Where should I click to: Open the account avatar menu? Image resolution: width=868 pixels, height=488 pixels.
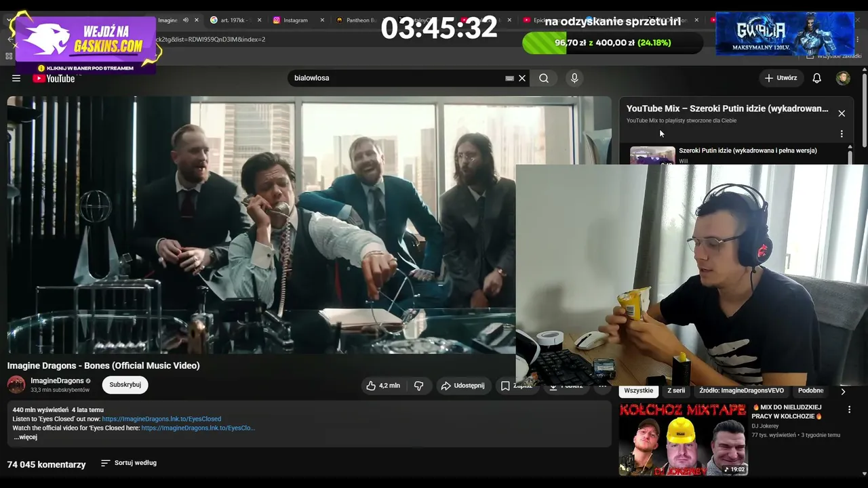[843, 78]
